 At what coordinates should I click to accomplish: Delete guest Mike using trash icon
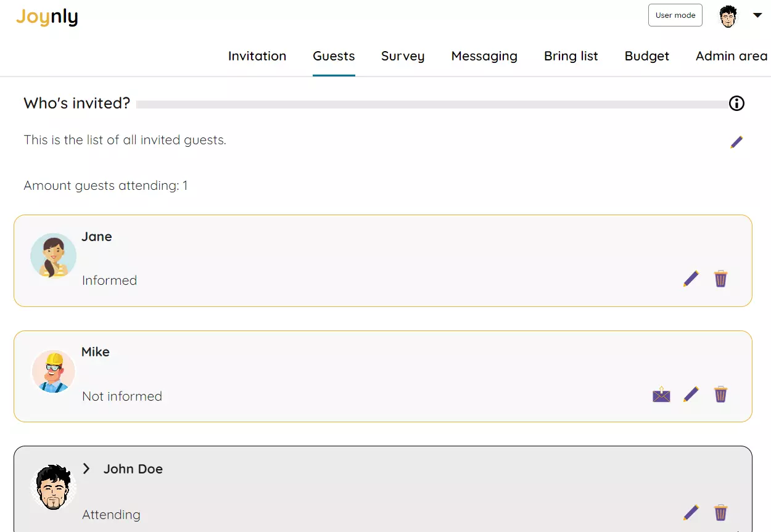click(720, 394)
